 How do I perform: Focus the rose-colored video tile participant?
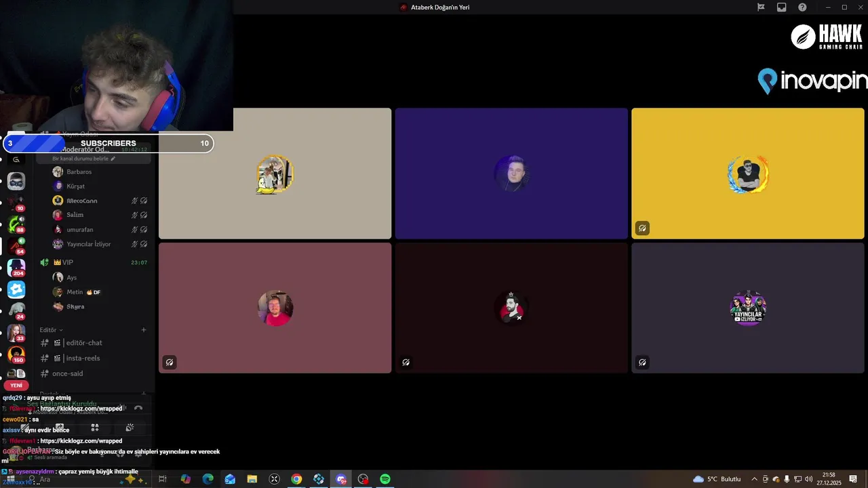[x=275, y=308]
